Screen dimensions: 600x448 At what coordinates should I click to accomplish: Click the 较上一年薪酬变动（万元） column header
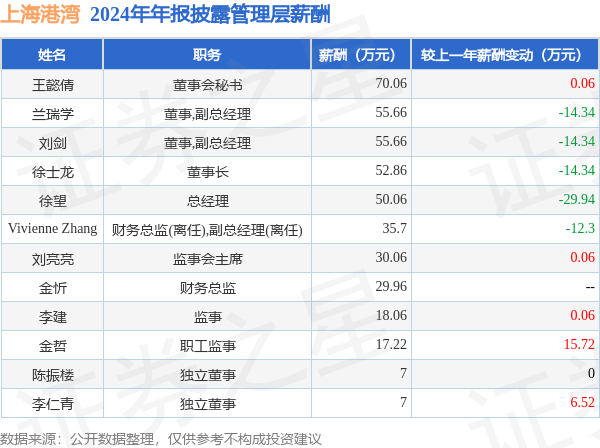pos(505,55)
